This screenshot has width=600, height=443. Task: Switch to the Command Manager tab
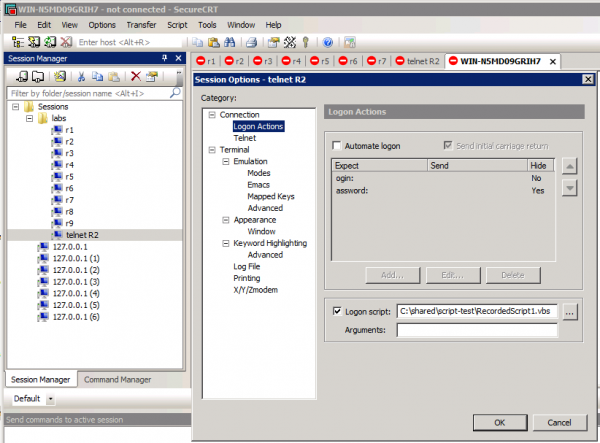click(x=117, y=379)
